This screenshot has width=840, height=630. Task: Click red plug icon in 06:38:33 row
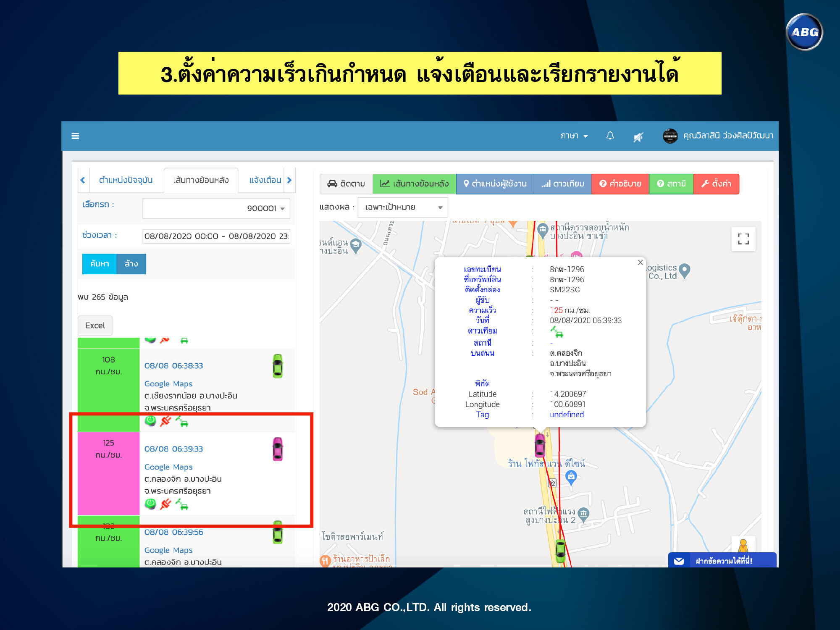coord(166,420)
